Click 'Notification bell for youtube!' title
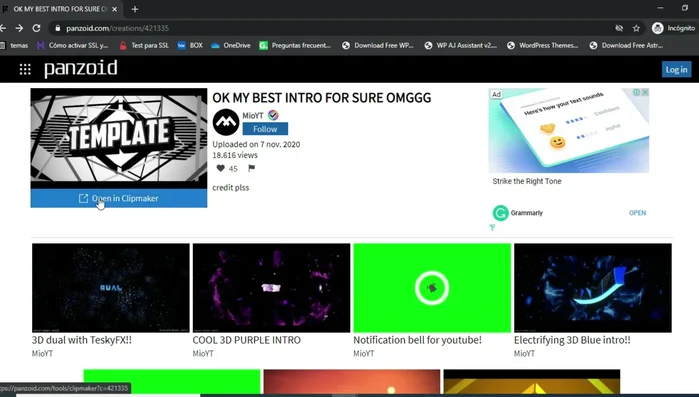The image size is (699, 397). pyautogui.click(x=417, y=340)
